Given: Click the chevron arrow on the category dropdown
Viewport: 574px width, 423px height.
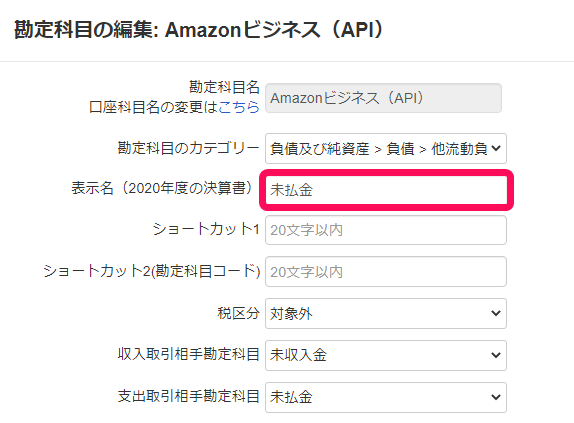Looking at the screenshot, I should pyautogui.click(x=496, y=149).
